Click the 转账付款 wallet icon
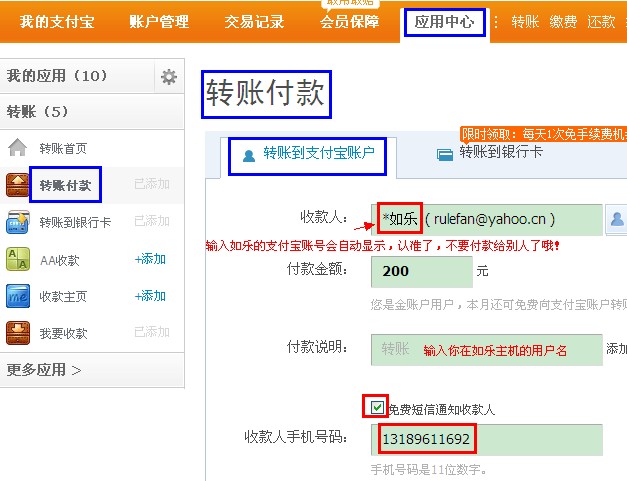The width and height of the screenshot is (627, 481). 17,185
